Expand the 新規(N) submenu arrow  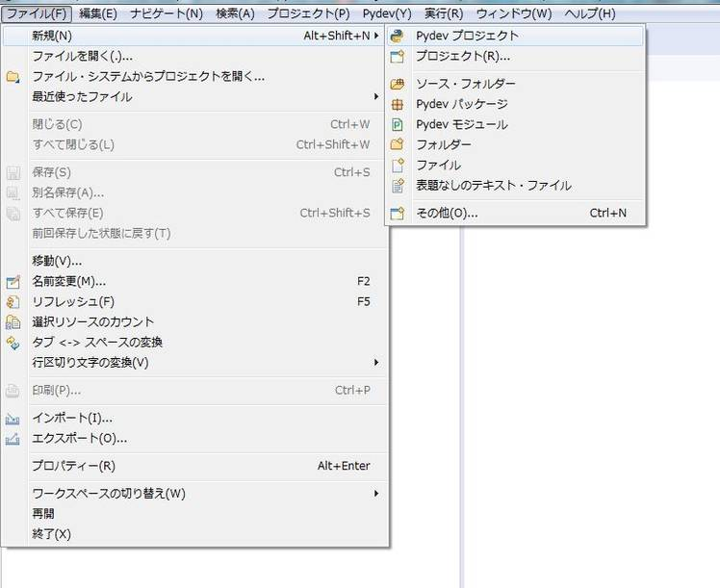coord(376,36)
